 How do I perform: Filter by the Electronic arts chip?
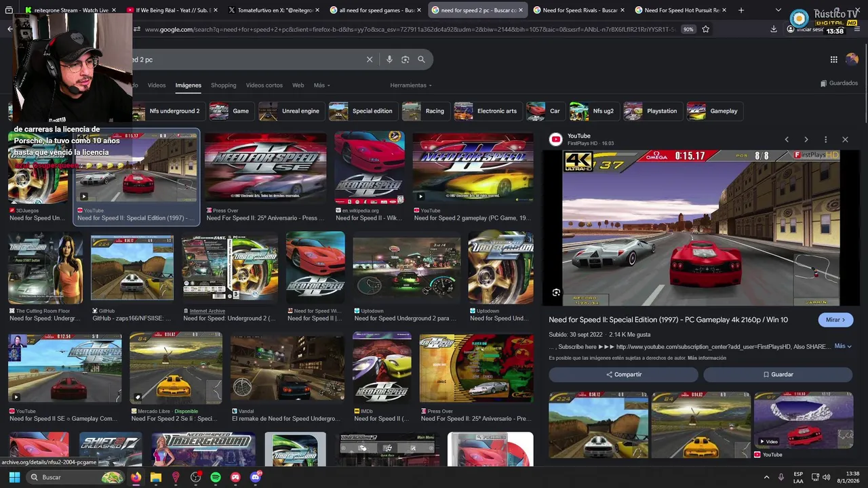click(x=488, y=111)
